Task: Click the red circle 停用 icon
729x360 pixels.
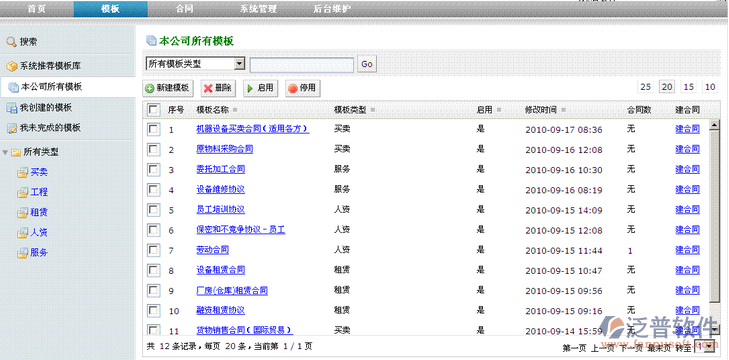Action: coord(293,88)
